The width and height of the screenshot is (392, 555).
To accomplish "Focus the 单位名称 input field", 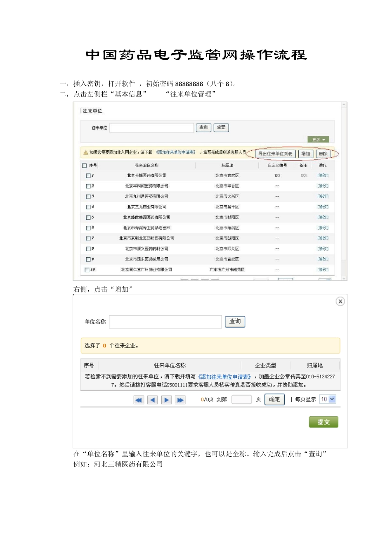I will [165, 322].
